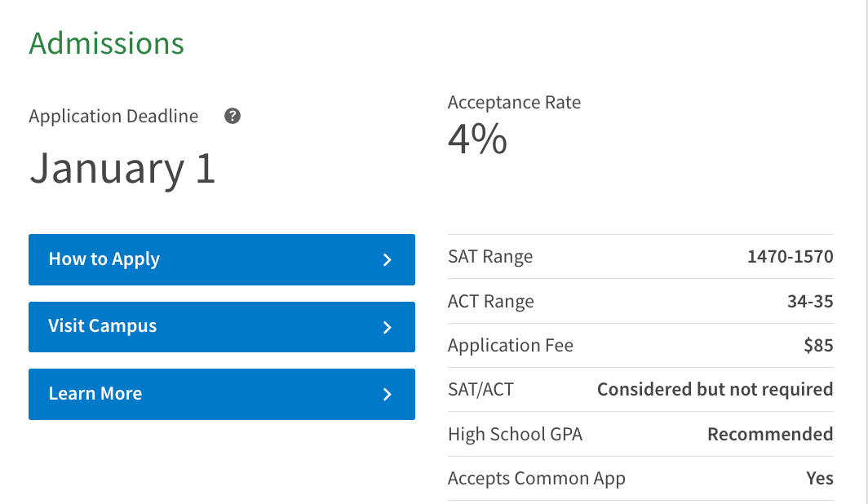
Task: Click the Acceptance Rate label
Action: pos(514,102)
